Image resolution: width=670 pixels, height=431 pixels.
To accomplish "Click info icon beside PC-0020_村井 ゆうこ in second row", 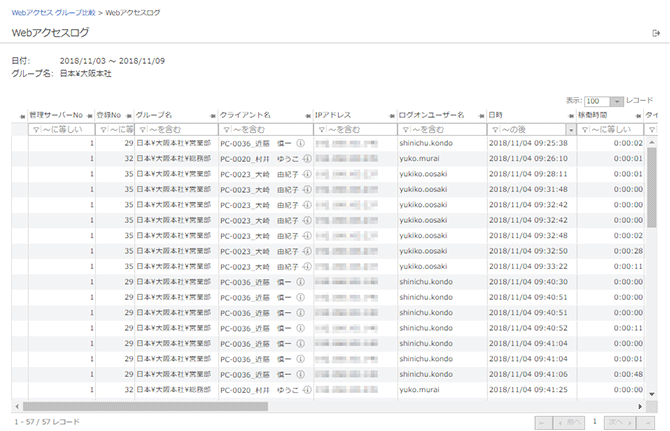I will coord(306,158).
